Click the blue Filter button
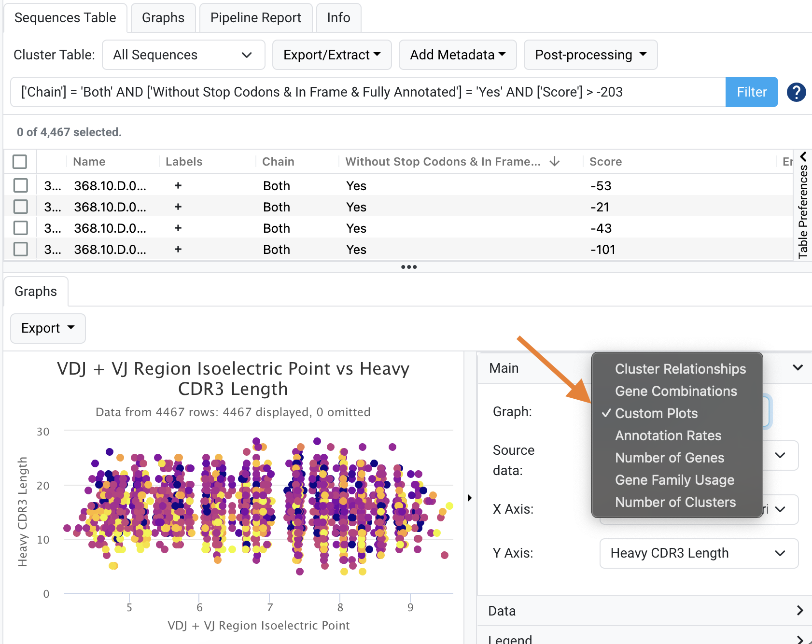This screenshot has width=812, height=644. point(751,92)
